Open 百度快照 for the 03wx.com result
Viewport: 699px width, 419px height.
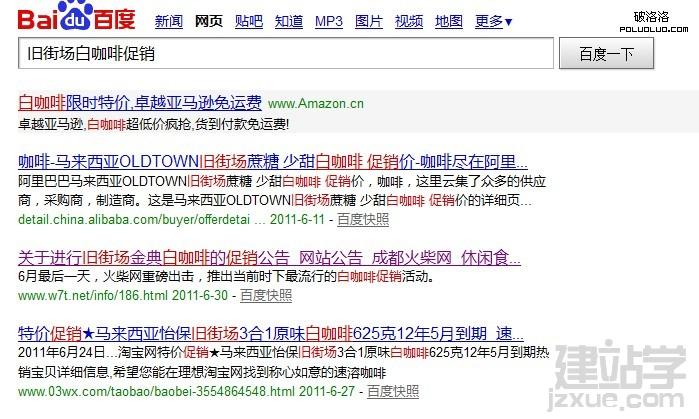coord(393,391)
